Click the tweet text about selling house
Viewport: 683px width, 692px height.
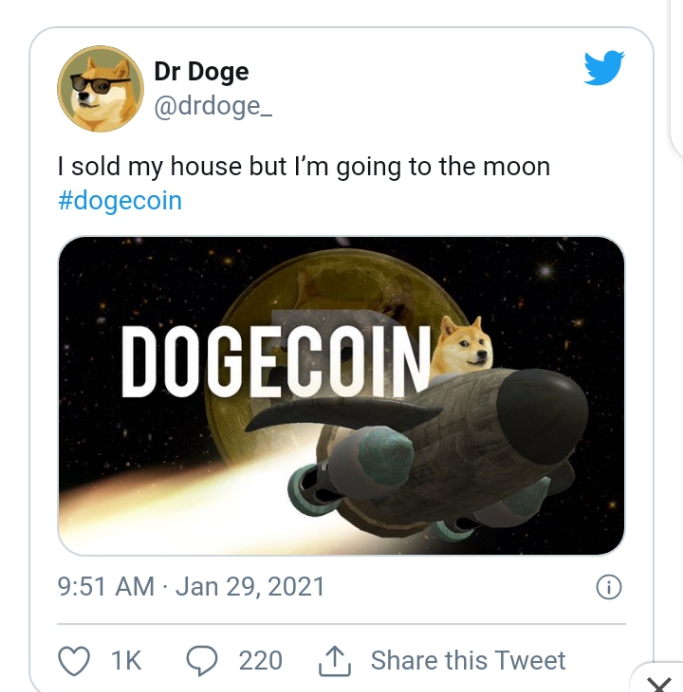[x=304, y=166]
